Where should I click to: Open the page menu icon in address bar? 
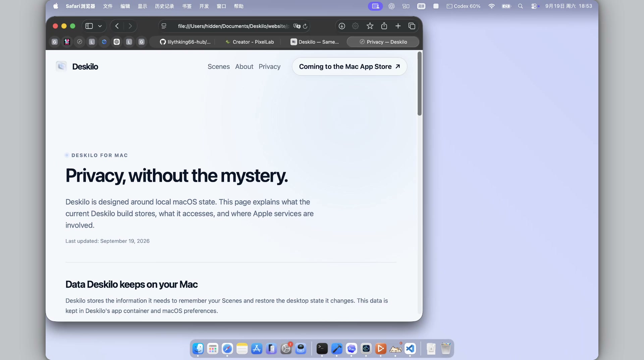tap(164, 26)
